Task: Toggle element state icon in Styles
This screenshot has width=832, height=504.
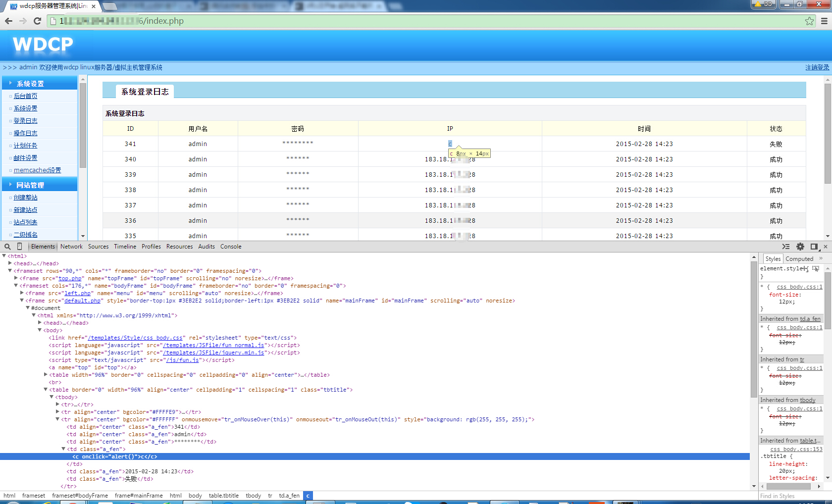Action: (816, 268)
